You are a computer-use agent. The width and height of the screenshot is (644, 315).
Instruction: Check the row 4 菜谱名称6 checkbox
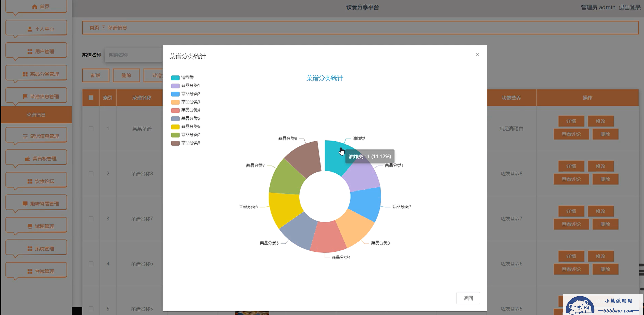pyautogui.click(x=91, y=264)
